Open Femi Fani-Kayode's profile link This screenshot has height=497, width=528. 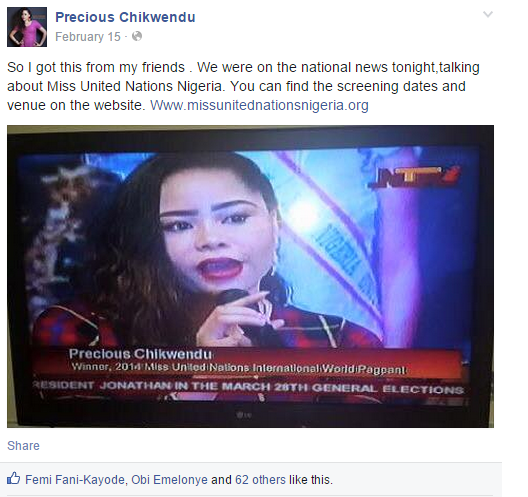coord(75,479)
